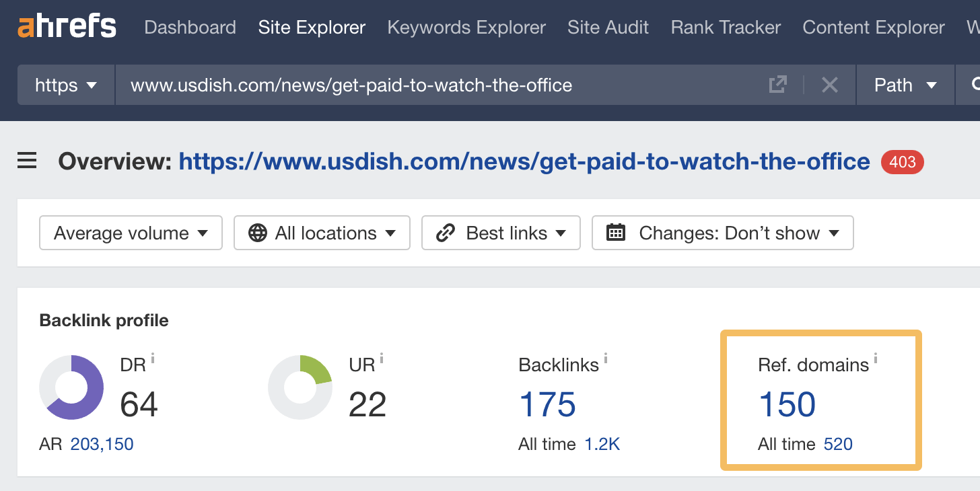Switch to Keywords Explorer

click(466, 28)
